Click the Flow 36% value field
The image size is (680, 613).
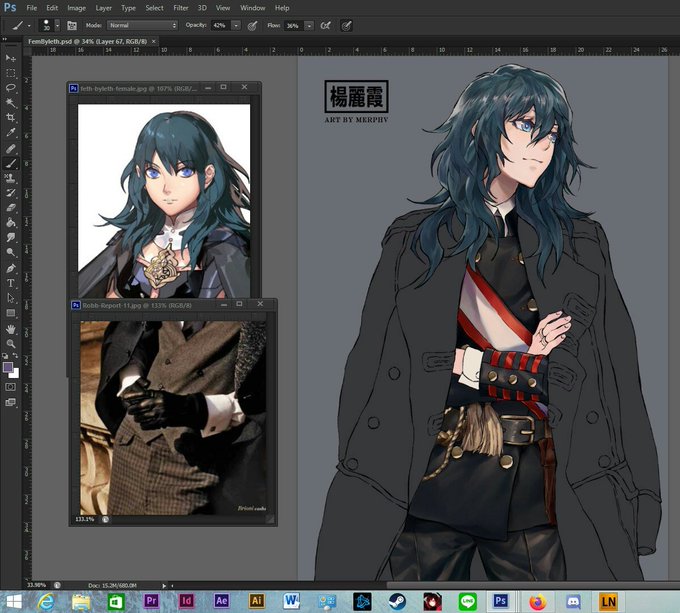[294, 26]
